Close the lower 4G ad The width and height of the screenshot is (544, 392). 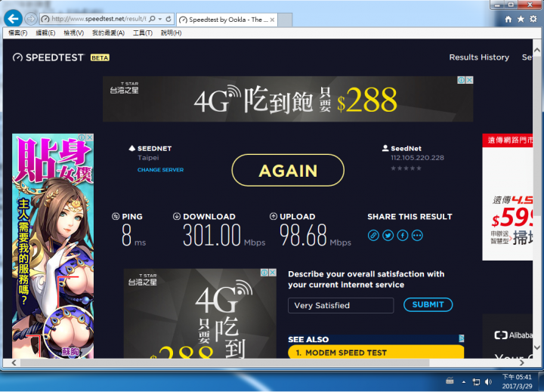tap(273, 273)
